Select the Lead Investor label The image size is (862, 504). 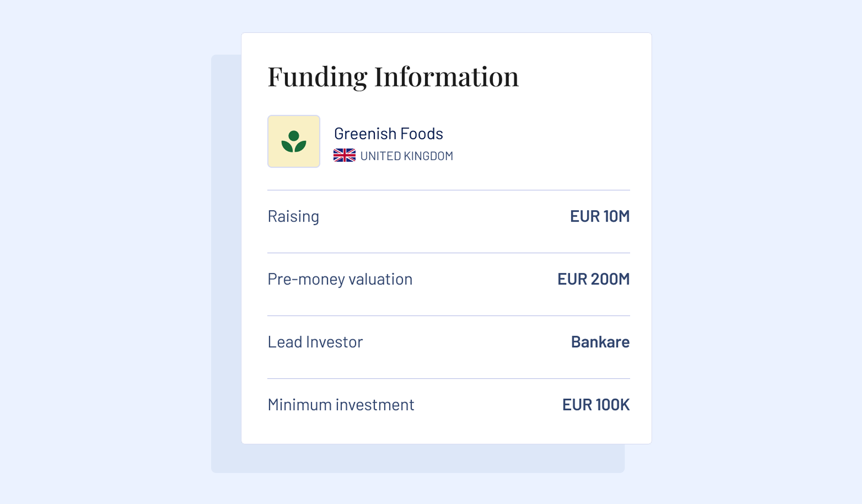pos(315,342)
